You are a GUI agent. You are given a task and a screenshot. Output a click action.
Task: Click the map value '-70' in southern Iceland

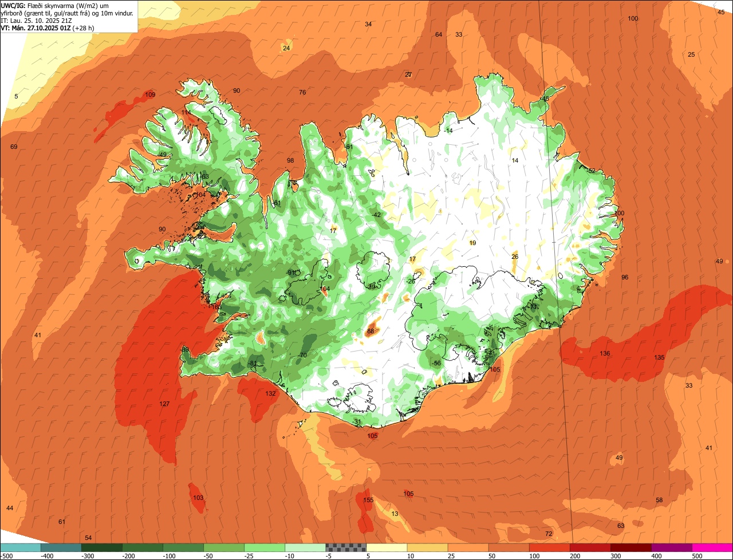pyautogui.click(x=303, y=355)
